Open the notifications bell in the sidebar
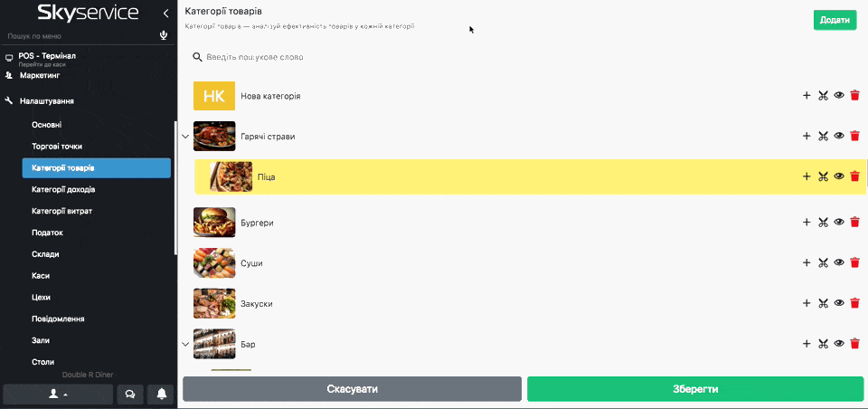This screenshot has width=868, height=409. pos(162,394)
